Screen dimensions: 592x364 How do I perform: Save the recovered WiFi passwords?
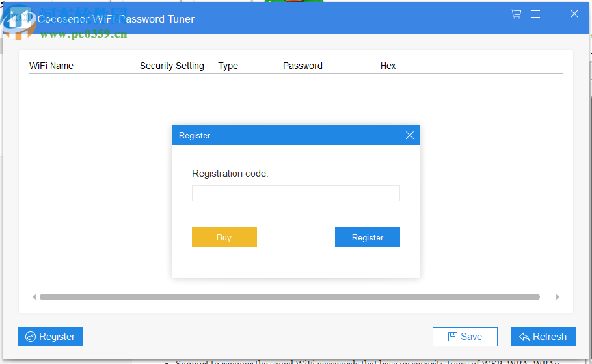464,337
